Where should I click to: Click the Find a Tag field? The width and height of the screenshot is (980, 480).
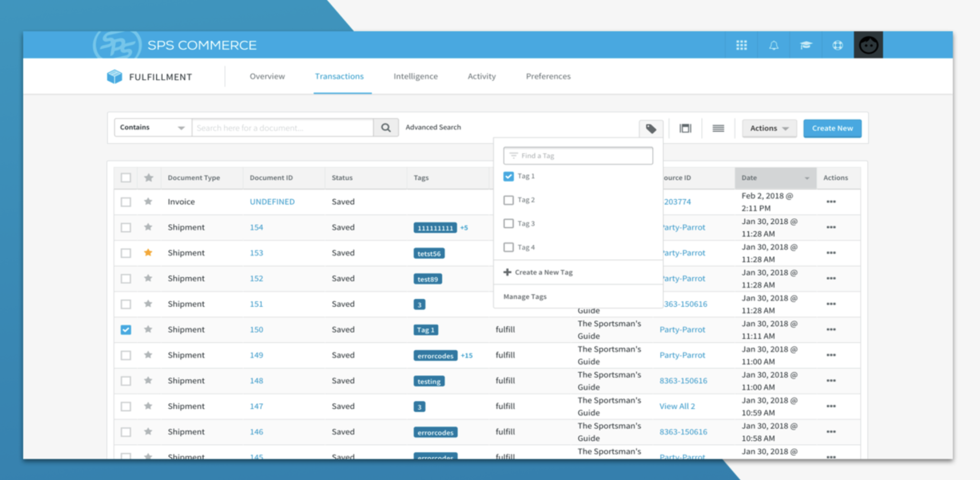click(578, 156)
